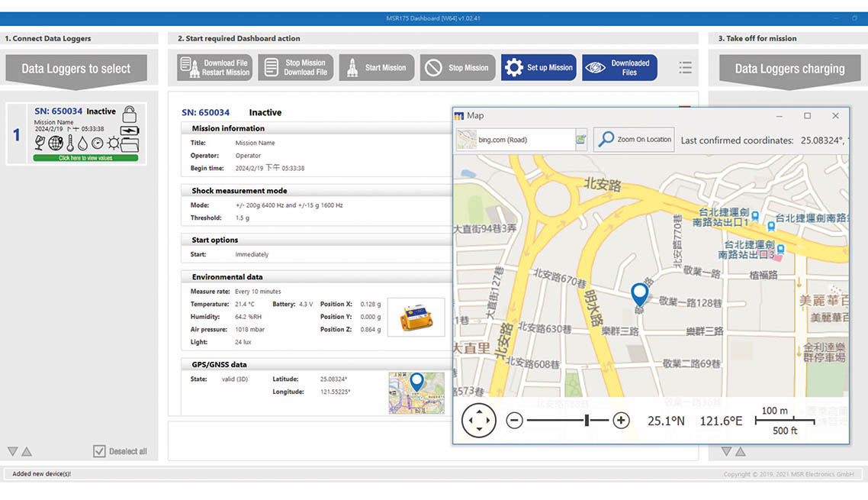868x500 pixels.
Task: Toggle the Deselect all checkbox
Action: tap(99, 451)
